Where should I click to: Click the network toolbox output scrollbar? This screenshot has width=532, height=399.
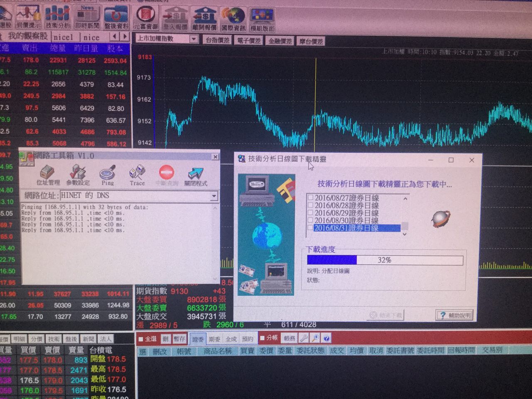point(215,243)
